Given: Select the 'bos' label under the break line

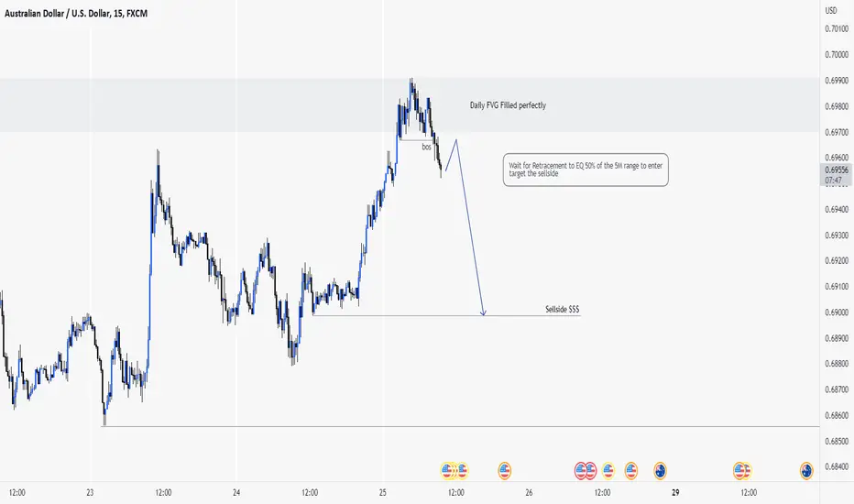Looking at the screenshot, I should 426,147.
